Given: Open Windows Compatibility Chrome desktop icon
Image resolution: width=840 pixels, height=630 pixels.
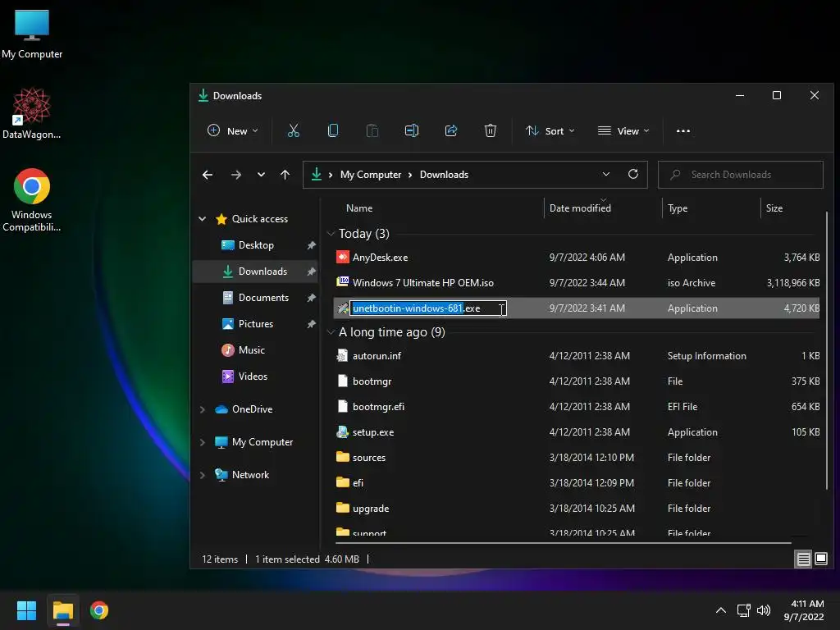Looking at the screenshot, I should (32, 200).
